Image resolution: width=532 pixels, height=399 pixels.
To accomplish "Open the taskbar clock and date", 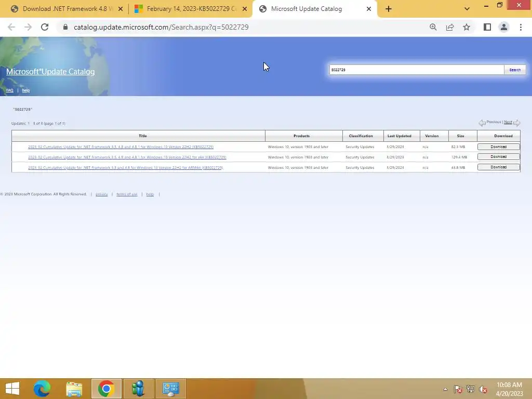I will [509, 389].
